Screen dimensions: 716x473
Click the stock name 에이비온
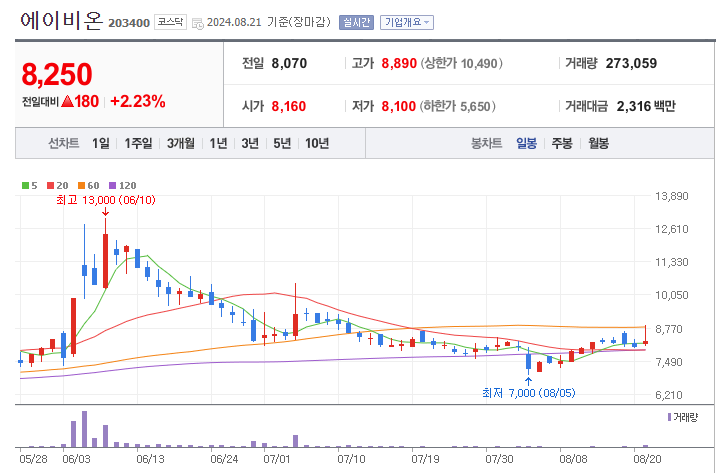61,21
